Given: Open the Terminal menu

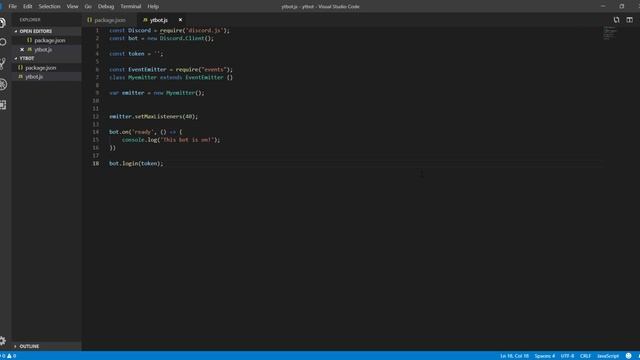Looking at the screenshot, I should pyautogui.click(x=131, y=7).
